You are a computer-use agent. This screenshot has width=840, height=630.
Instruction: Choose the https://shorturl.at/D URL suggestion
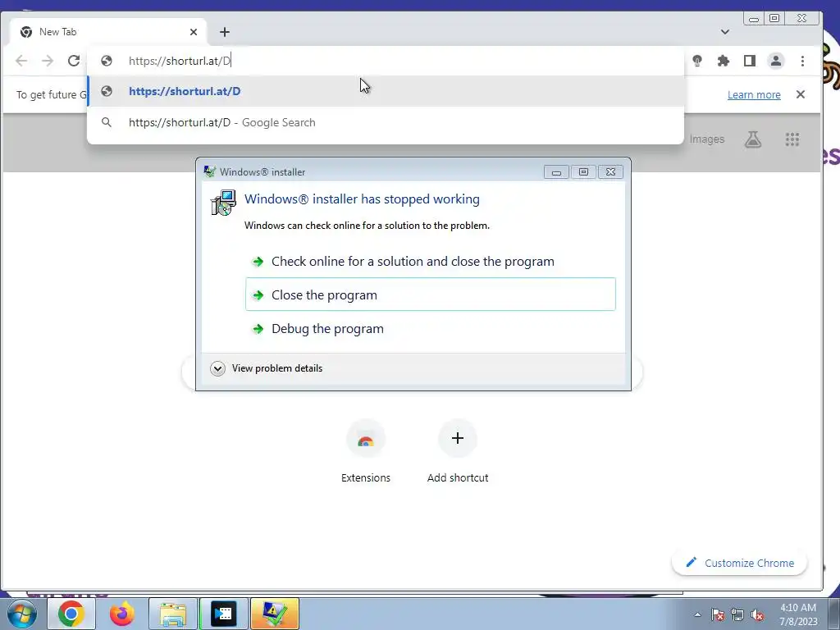pyautogui.click(x=386, y=91)
